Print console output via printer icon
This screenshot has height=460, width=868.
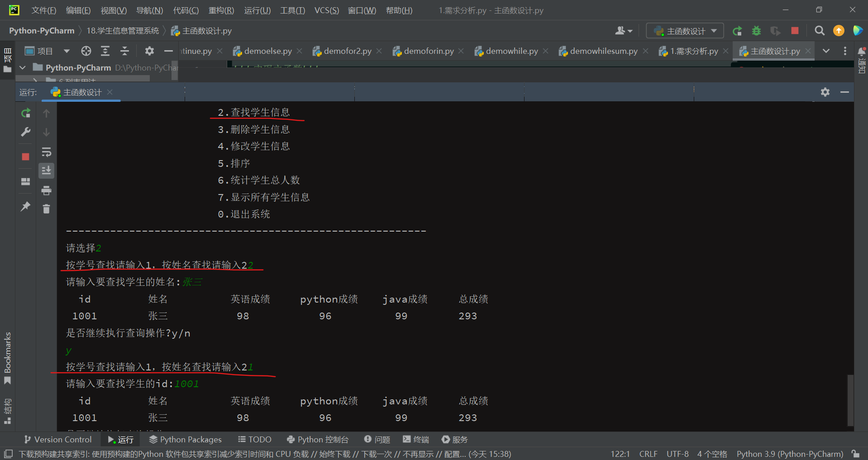46,190
